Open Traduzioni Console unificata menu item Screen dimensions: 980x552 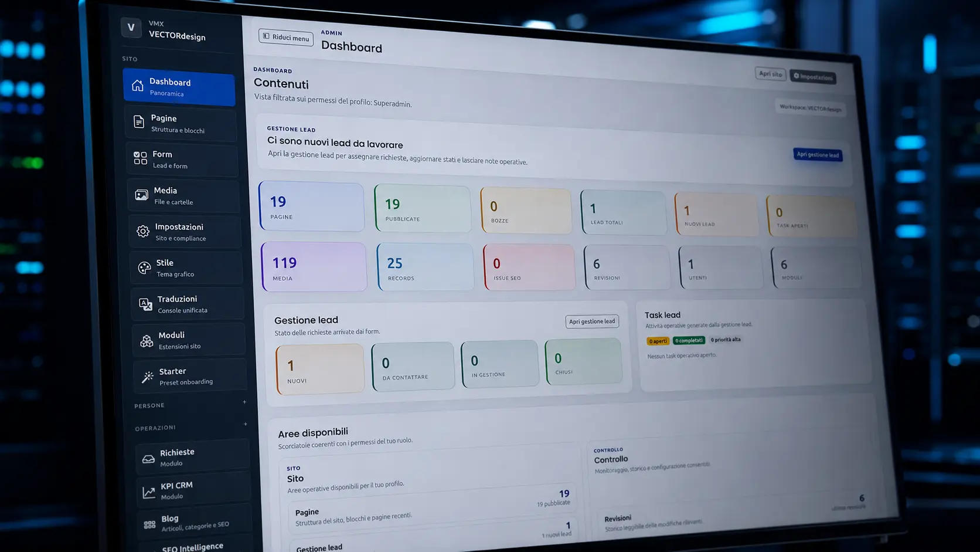187,304
